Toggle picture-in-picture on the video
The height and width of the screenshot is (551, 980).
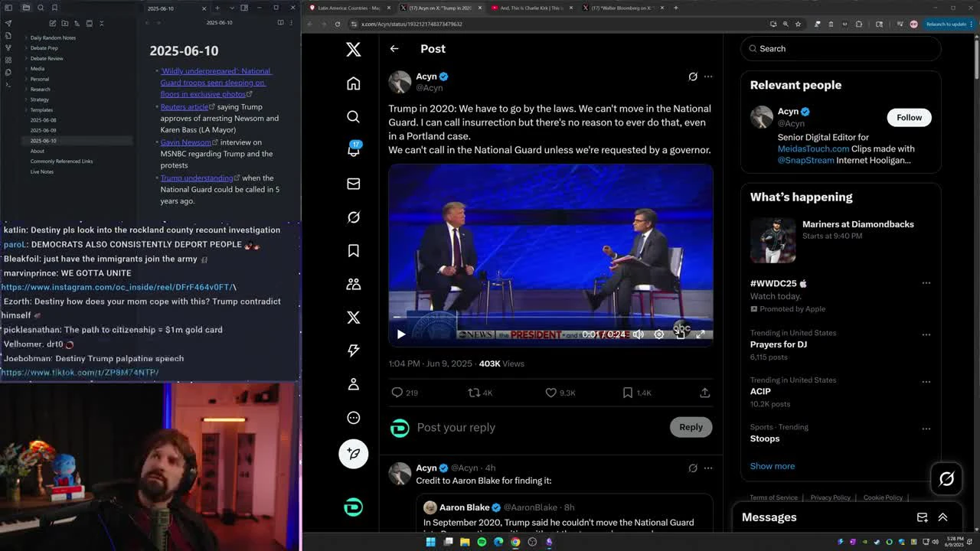pos(680,334)
